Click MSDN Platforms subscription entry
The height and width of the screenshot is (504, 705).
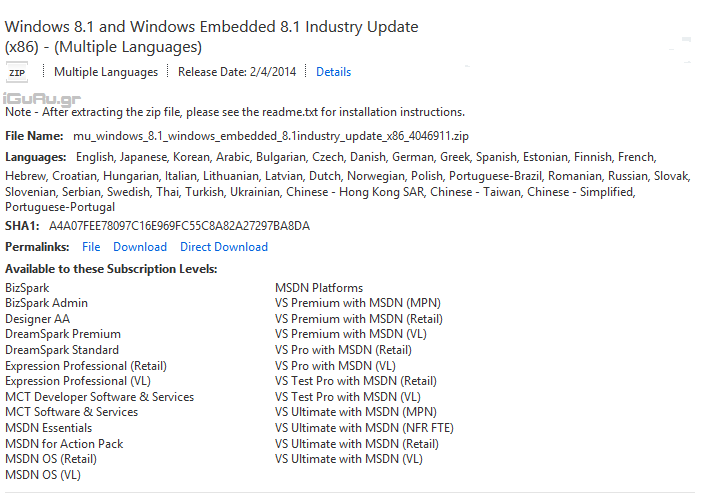(319, 288)
